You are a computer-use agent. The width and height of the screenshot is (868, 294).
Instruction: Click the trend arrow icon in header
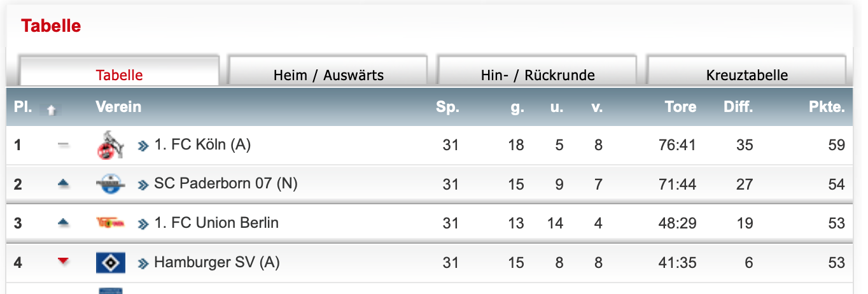click(x=52, y=109)
